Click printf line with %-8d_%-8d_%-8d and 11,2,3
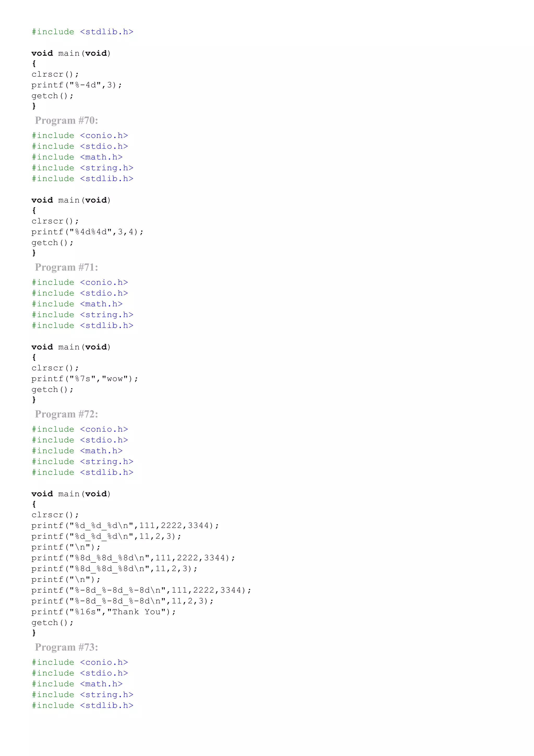The image size is (534, 756). click(x=122, y=601)
